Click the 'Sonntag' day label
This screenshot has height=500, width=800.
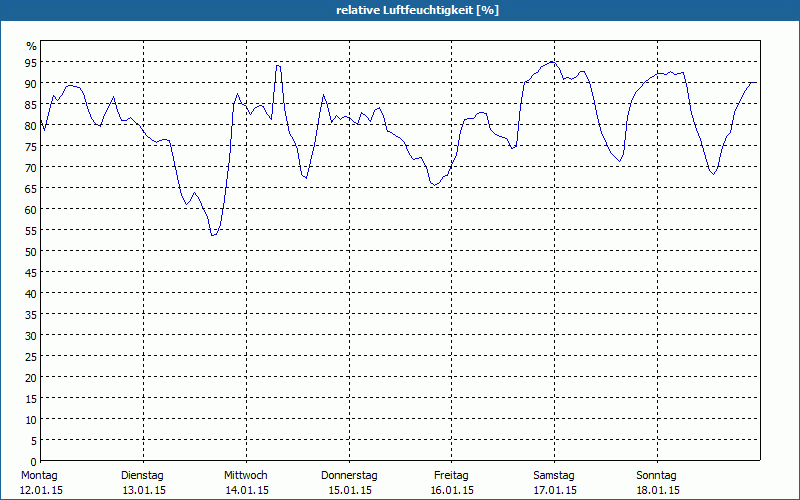(656, 476)
